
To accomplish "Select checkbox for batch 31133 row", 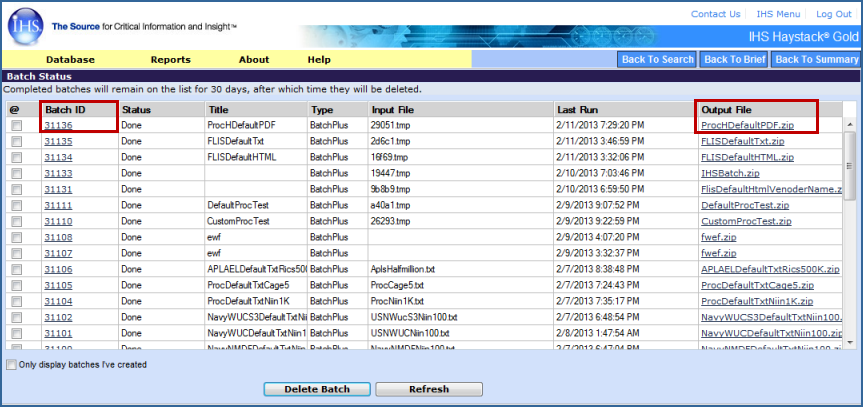I will pyautogui.click(x=16, y=173).
